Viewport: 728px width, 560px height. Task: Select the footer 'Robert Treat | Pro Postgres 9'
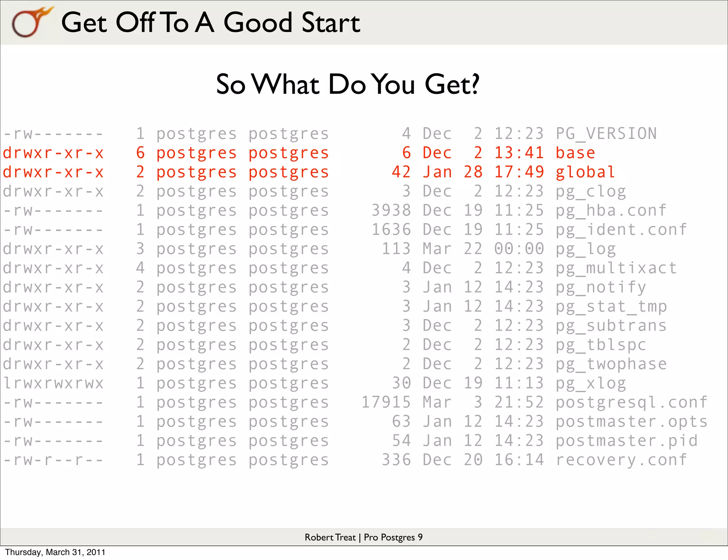364,537
